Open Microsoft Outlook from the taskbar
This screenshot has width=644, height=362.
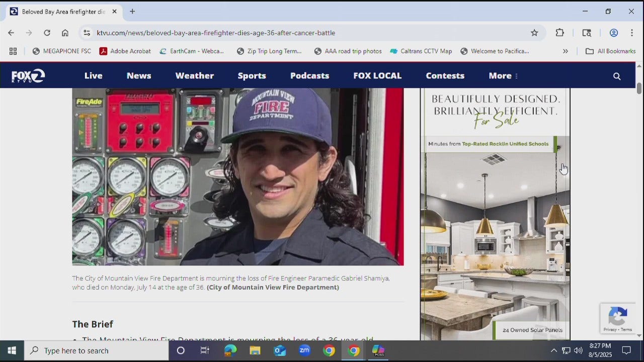tap(280, 350)
